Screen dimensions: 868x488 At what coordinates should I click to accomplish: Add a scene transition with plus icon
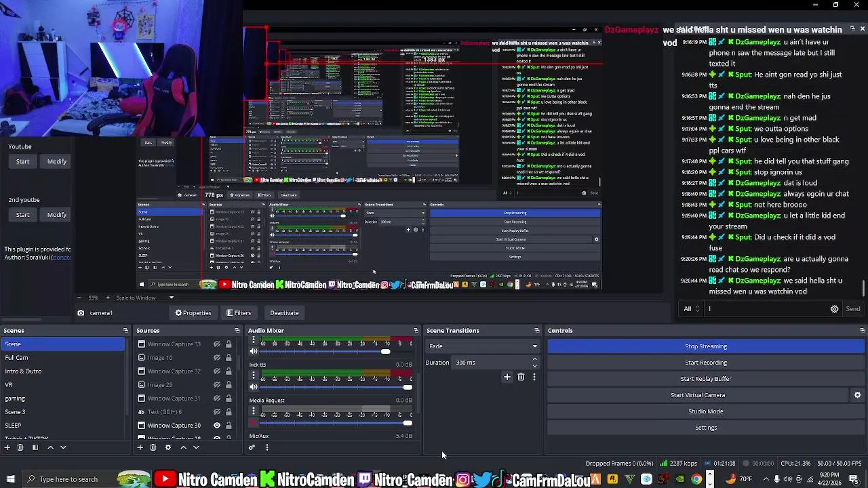pyautogui.click(x=507, y=377)
